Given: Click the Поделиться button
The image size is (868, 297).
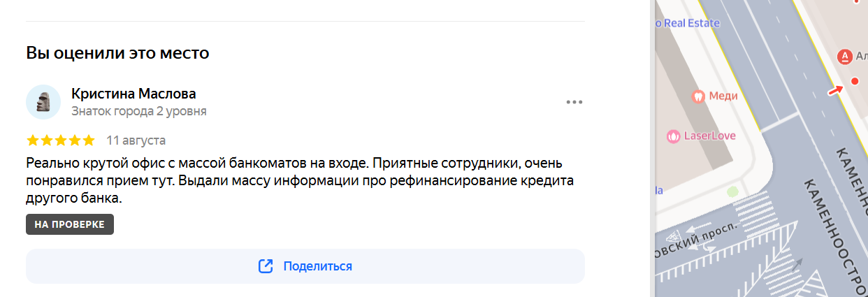Looking at the screenshot, I should pyautogui.click(x=305, y=266).
